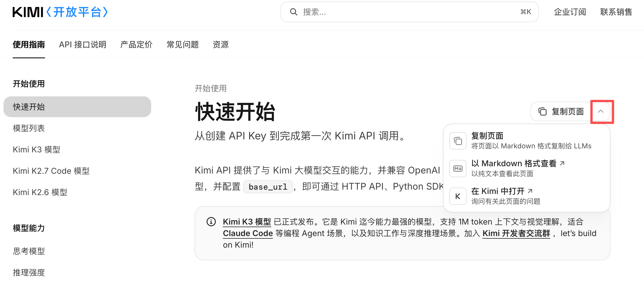Screen dimensions: 644x284
Task: Select the 使用指南 tab
Action: click(29, 44)
